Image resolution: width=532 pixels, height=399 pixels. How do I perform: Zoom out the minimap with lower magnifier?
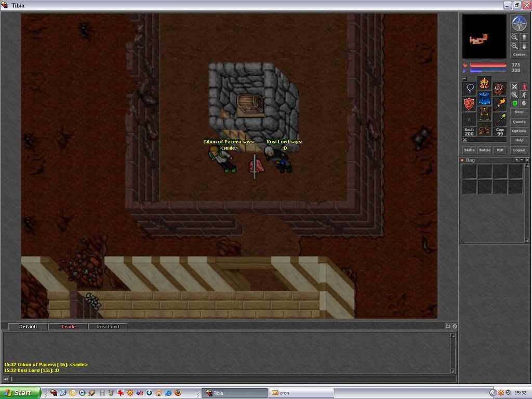(x=515, y=46)
